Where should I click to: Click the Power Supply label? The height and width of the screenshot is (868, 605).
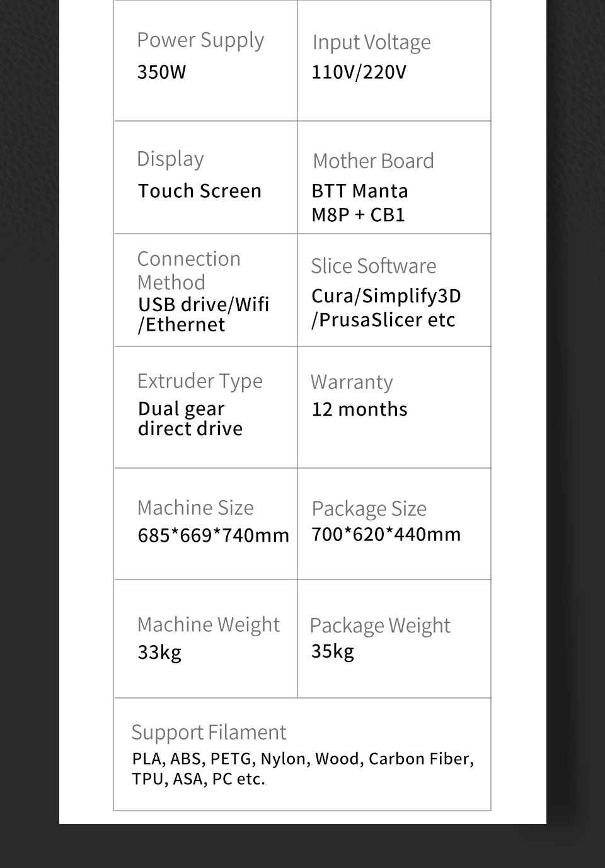pyautogui.click(x=200, y=40)
